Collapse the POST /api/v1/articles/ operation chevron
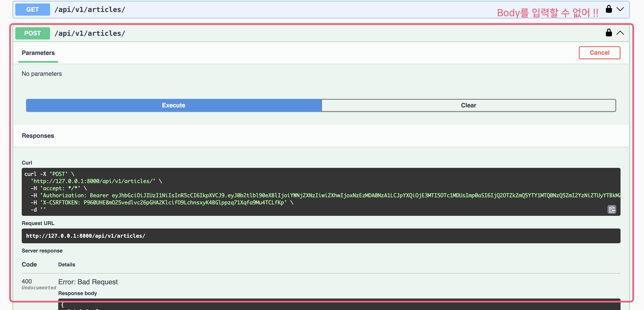 click(x=620, y=33)
